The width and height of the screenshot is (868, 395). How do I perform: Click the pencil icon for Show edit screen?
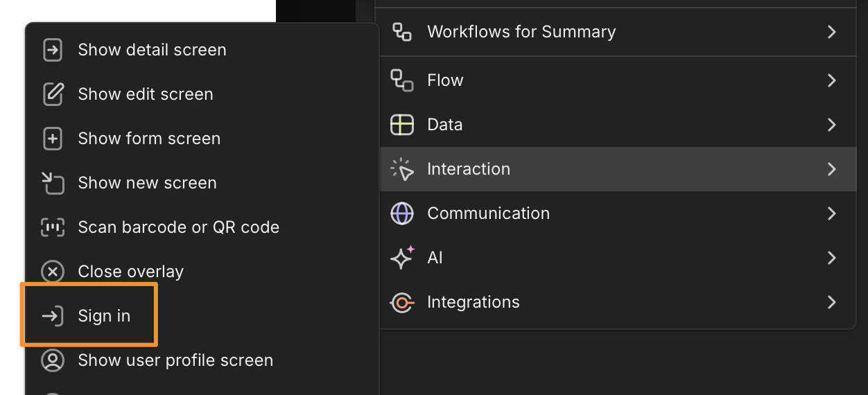(x=53, y=94)
